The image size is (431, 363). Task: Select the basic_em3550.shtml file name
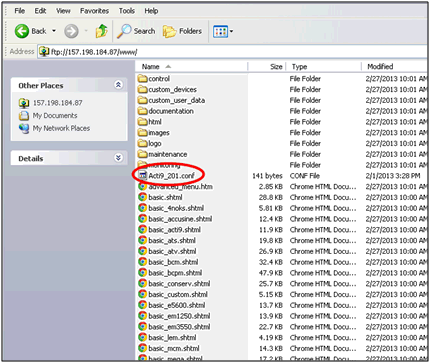click(x=179, y=327)
